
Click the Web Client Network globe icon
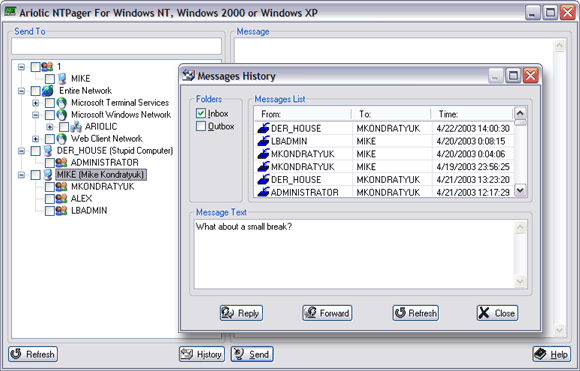click(61, 139)
